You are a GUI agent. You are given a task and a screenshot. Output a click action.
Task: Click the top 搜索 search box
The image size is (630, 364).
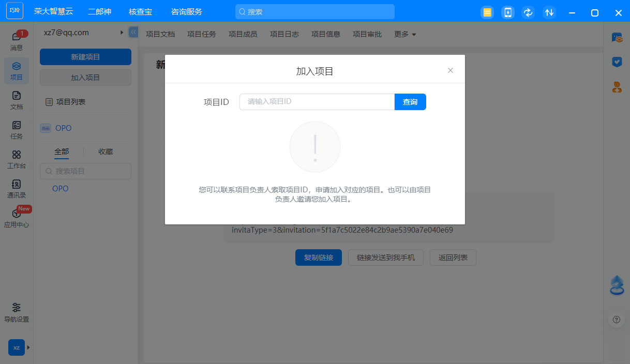314,11
